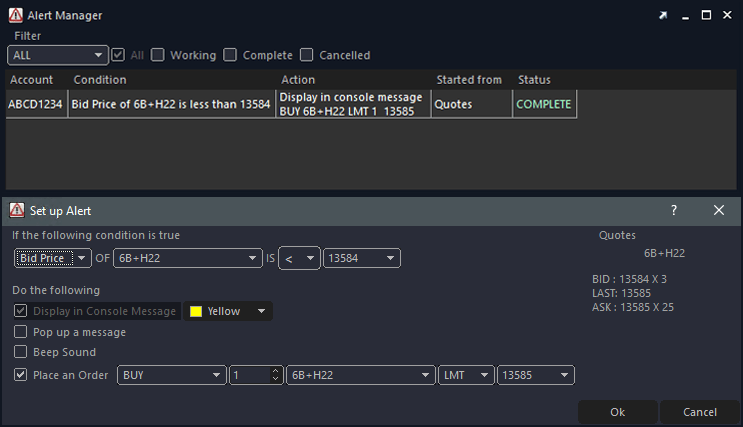
Task: Select the Quotes started-from cell
Action: pyautogui.click(x=472, y=104)
